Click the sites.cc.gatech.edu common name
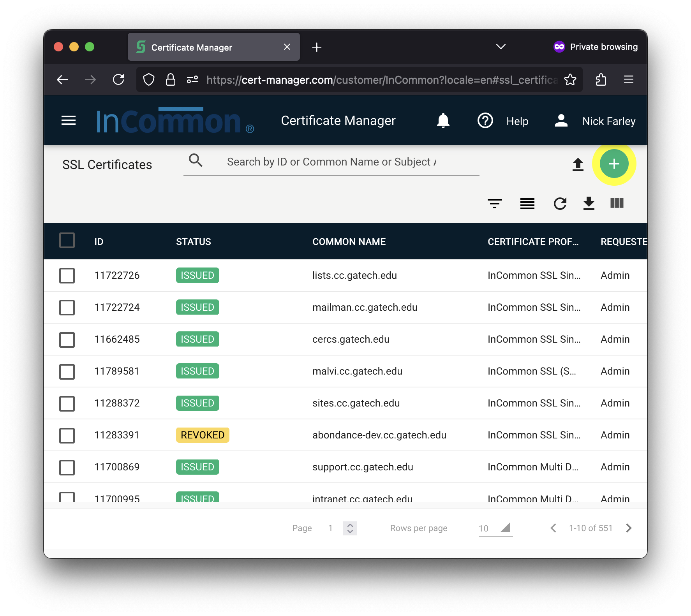The width and height of the screenshot is (691, 616). point(356,403)
